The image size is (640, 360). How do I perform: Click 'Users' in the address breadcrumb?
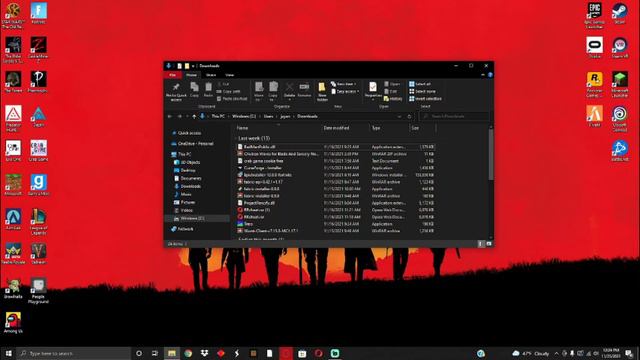(x=268, y=116)
